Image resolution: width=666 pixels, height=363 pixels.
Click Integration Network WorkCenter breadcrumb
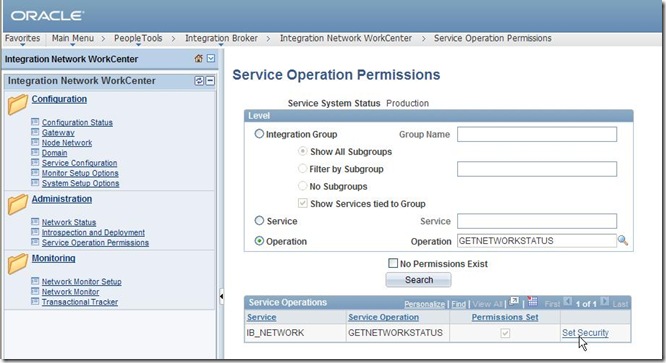(x=346, y=38)
